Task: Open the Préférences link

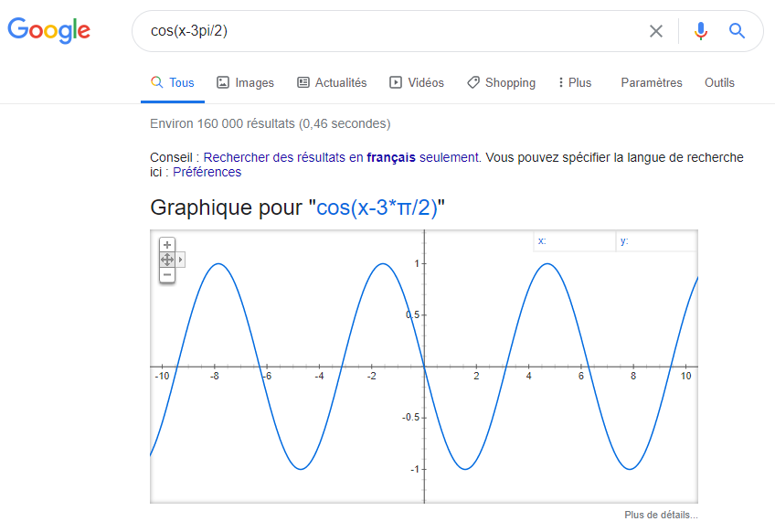Action: tap(207, 172)
